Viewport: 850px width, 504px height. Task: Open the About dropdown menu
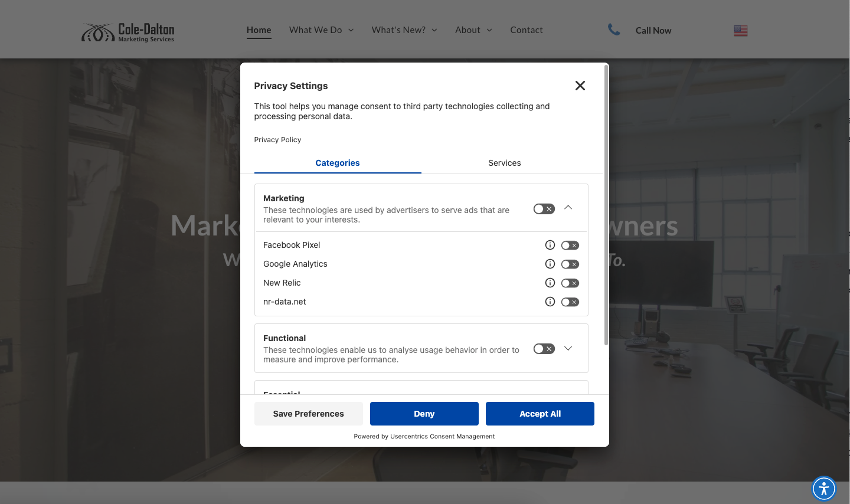coord(473,30)
